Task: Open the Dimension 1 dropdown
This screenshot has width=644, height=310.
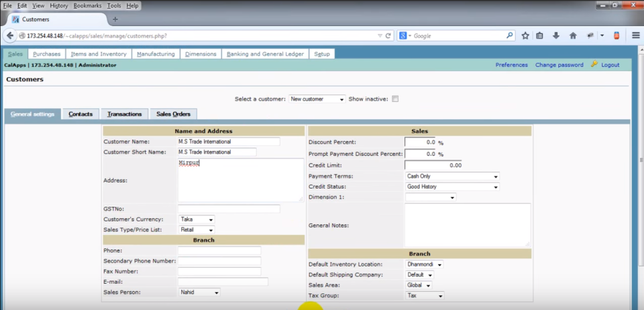Action: coord(431,197)
